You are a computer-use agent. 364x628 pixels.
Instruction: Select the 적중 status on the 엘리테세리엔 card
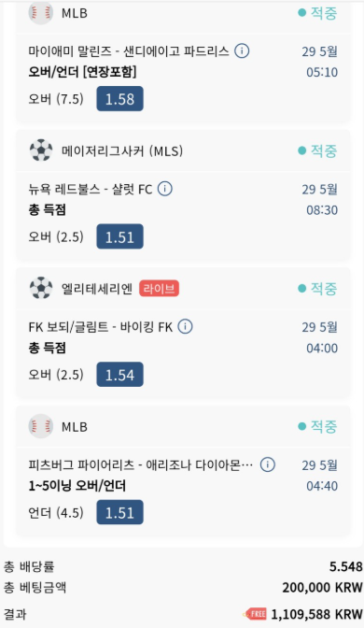pos(317,289)
